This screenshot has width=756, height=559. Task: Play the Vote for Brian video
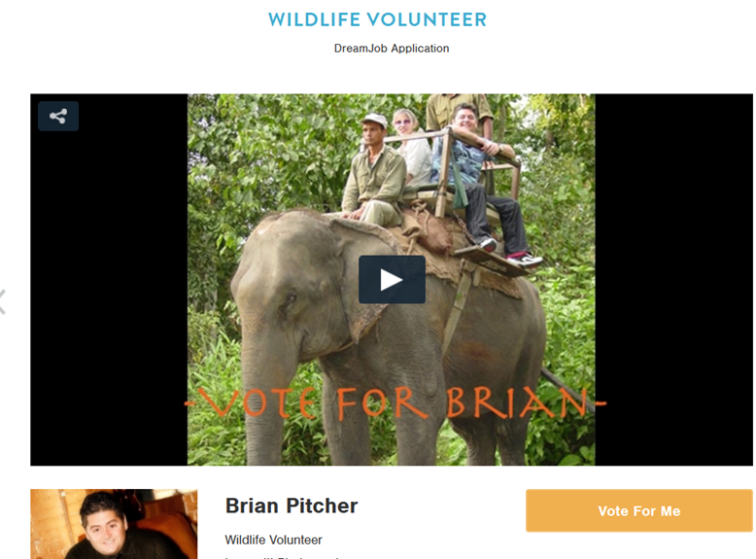coord(392,280)
